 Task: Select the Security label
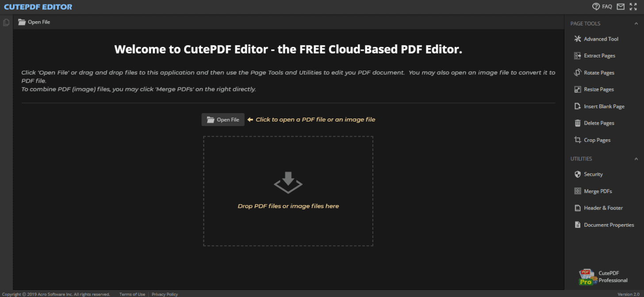click(x=593, y=174)
